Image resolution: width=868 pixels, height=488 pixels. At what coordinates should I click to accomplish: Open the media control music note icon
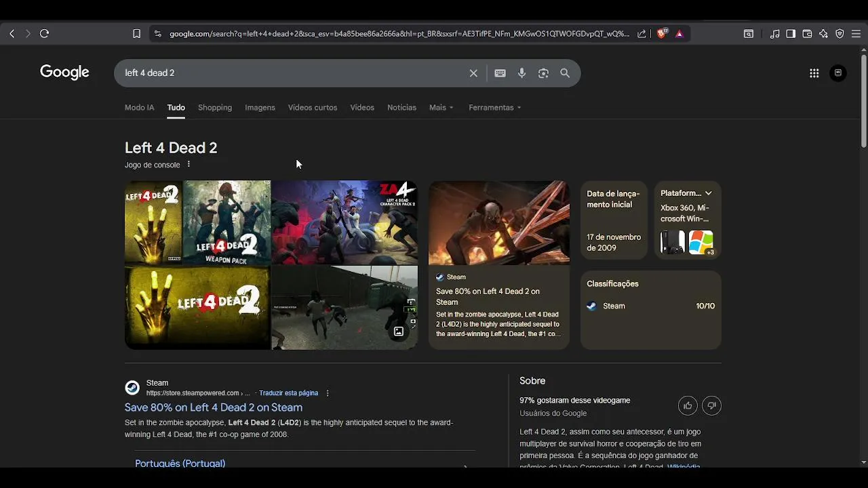coord(774,33)
